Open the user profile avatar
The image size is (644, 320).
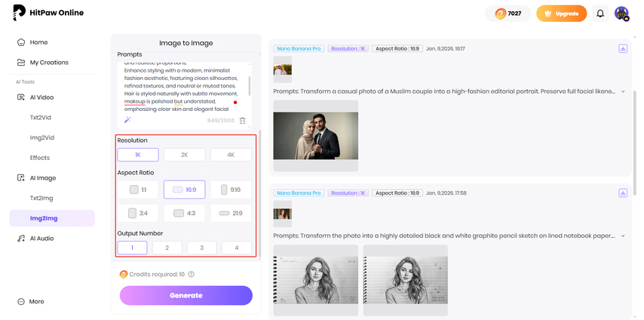pyautogui.click(x=621, y=14)
